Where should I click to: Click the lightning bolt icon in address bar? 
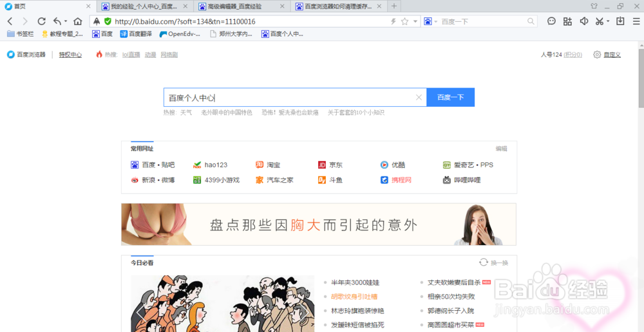(x=393, y=21)
